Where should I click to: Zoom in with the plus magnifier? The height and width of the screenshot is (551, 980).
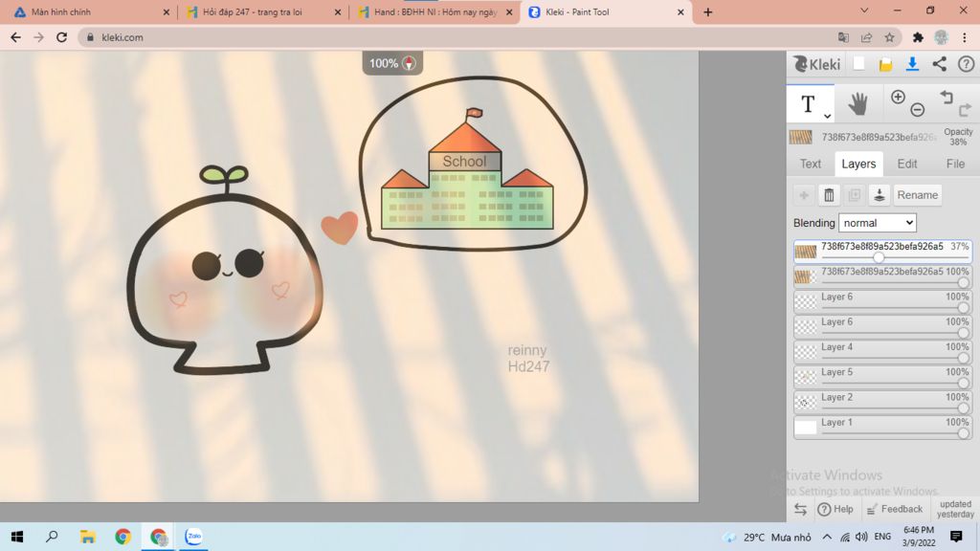click(x=898, y=97)
